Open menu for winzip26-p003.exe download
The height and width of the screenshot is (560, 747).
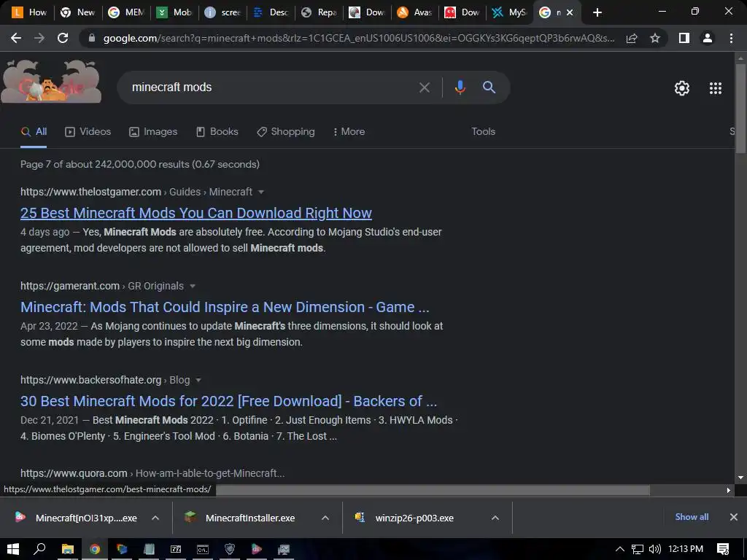[x=495, y=518]
